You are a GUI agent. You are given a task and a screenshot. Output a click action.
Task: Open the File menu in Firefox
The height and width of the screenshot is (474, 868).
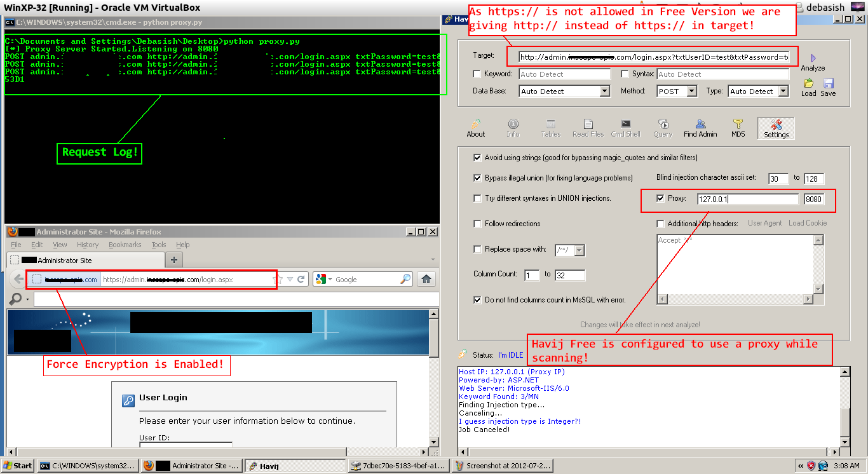pyautogui.click(x=17, y=245)
